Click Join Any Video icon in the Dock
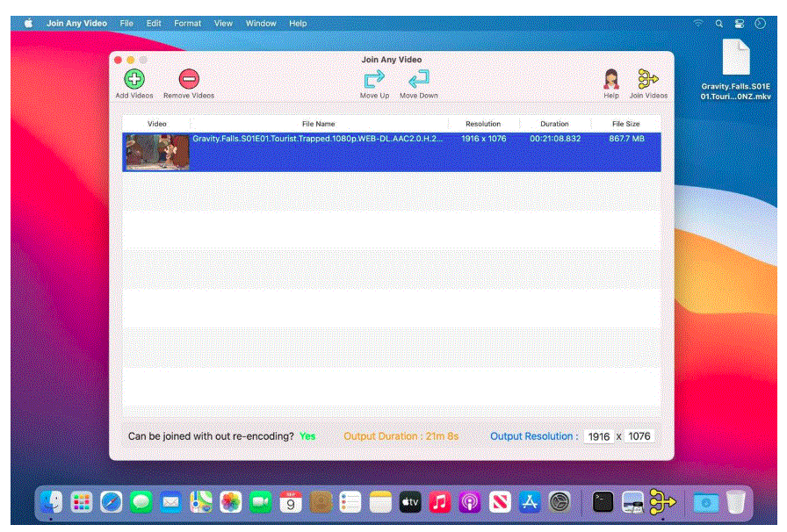Image resolution: width=787 pixels, height=532 pixels. tap(662, 502)
